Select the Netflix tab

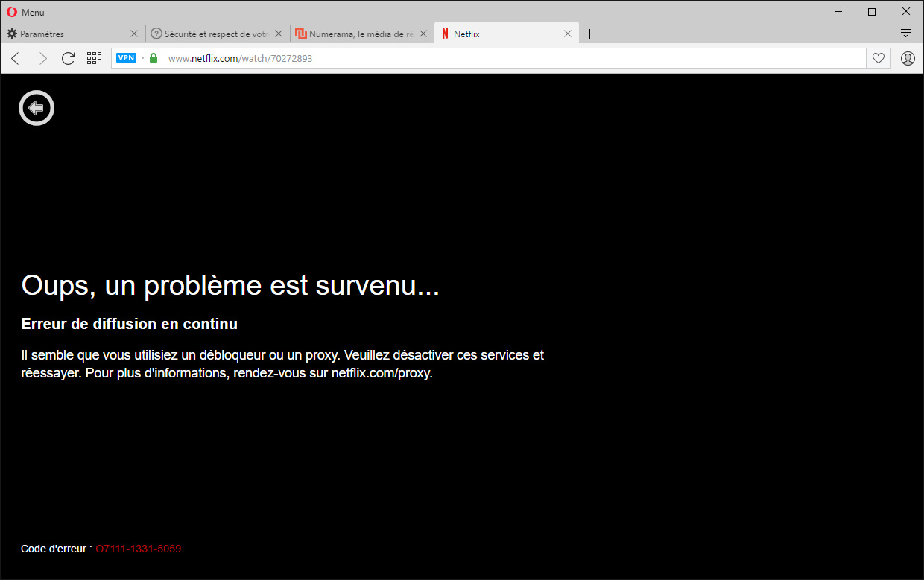[x=507, y=34]
